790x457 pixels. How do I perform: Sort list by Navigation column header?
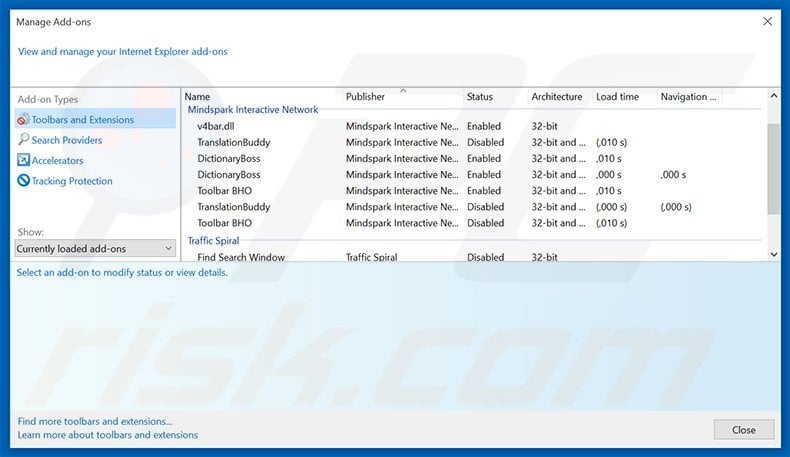pyautogui.click(x=689, y=96)
